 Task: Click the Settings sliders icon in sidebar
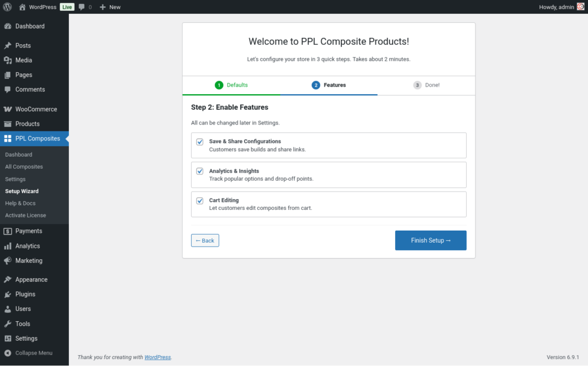(7, 338)
